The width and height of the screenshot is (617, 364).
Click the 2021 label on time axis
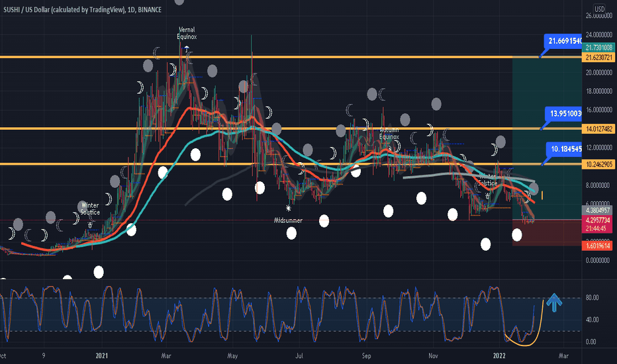coord(101,356)
